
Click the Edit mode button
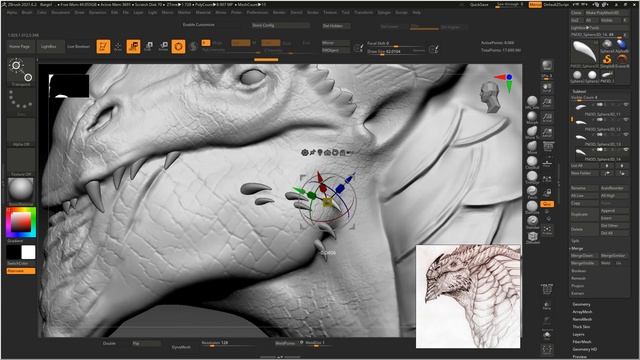tap(103, 47)
